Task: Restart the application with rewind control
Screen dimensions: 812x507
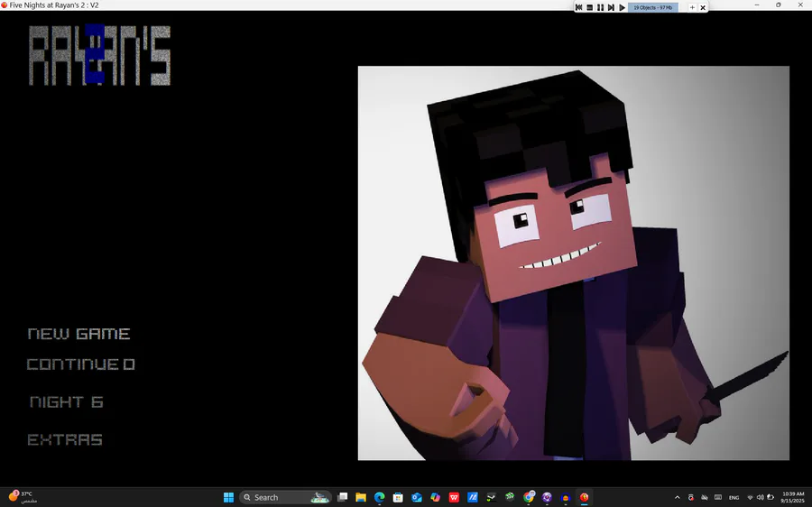Action: pos(579,7)
